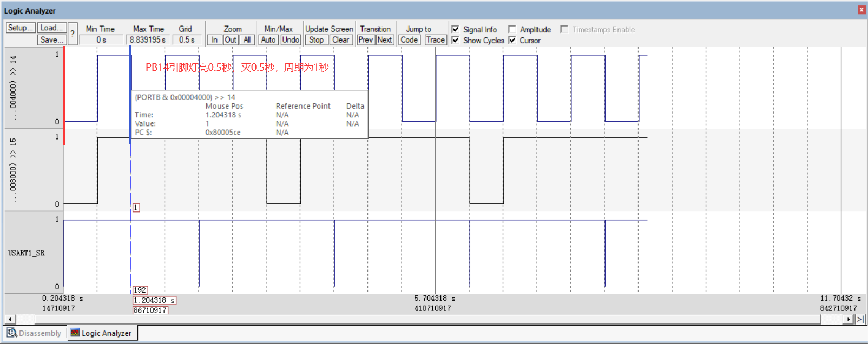Viewport: 868px width, 344px height.
Task: Click Min/Max Undo button
Action: tap(291, 39)
